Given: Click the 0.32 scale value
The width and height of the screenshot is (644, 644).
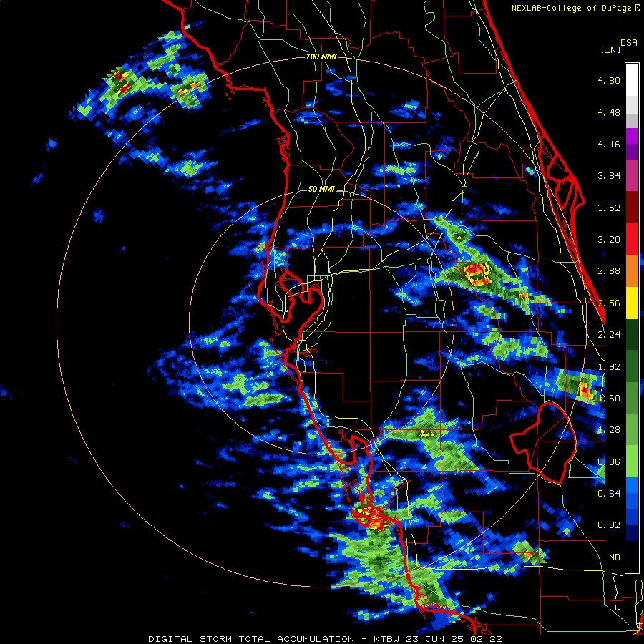Looking at the screenshot, I should point(609,525).
